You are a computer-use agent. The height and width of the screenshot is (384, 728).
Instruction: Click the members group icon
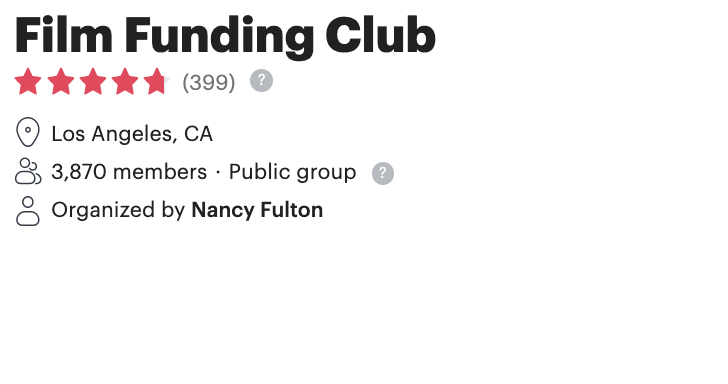[28, 171]
